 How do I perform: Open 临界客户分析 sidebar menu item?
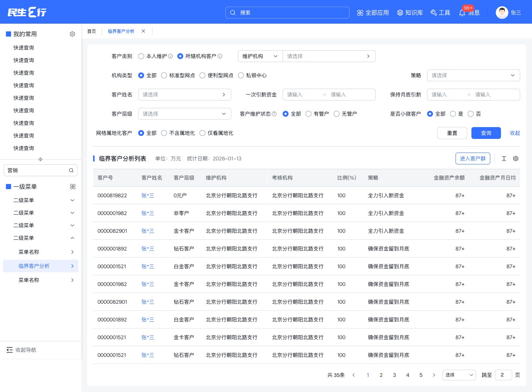pyautogui.click(x=41, y=266)
